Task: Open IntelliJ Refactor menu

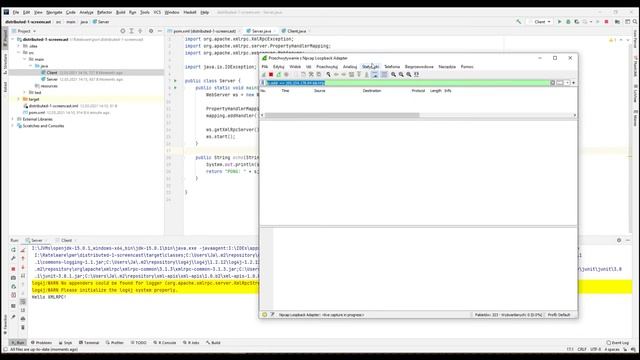Action: pyautogui.click(x=104, y=12)
